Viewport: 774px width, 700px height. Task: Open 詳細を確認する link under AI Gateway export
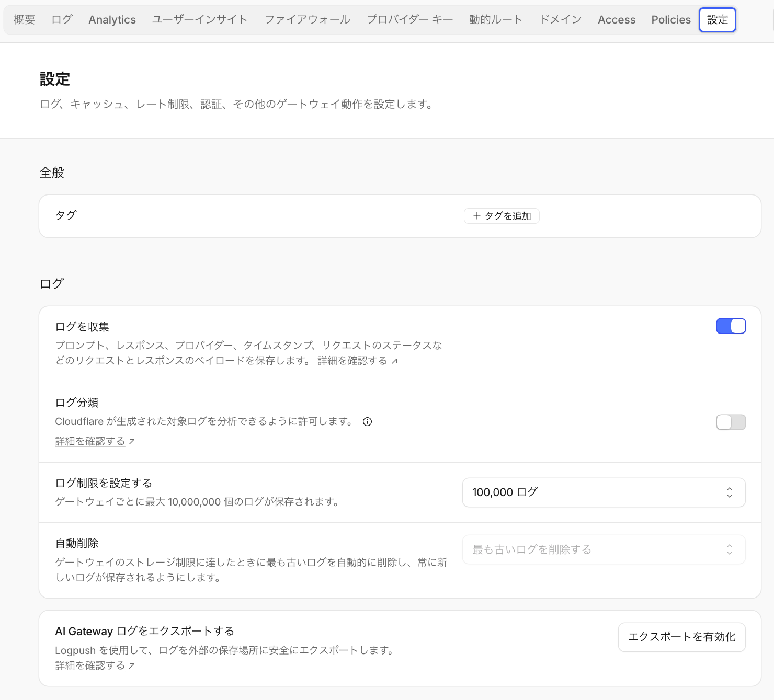90,666
